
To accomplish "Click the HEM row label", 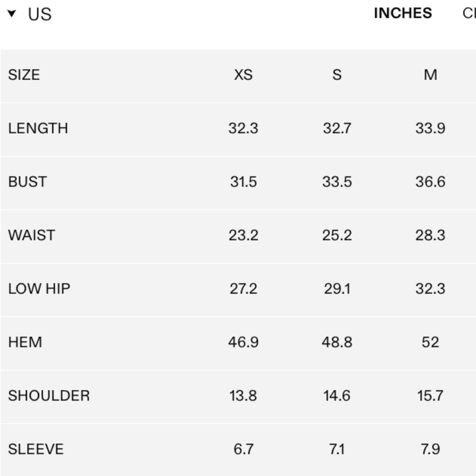I will (x=25, y=342).
